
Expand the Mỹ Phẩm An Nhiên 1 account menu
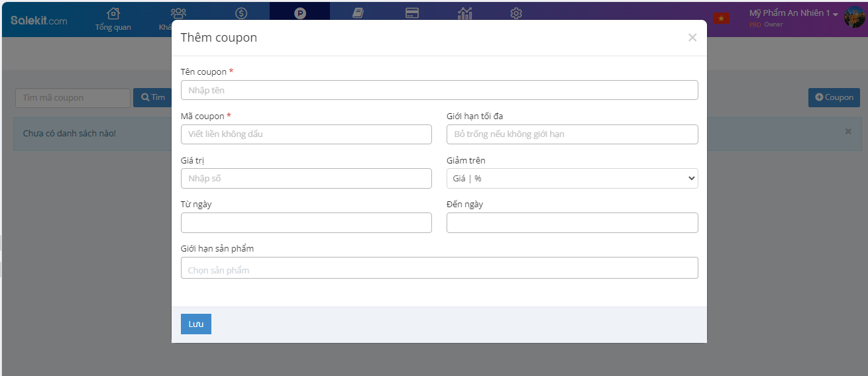click(x=793, y=14)
